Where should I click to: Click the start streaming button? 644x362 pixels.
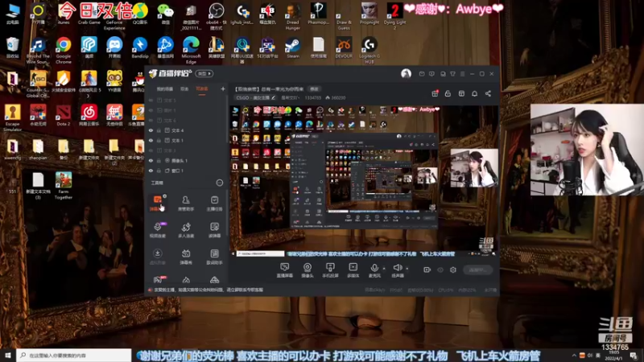[477, 269]
